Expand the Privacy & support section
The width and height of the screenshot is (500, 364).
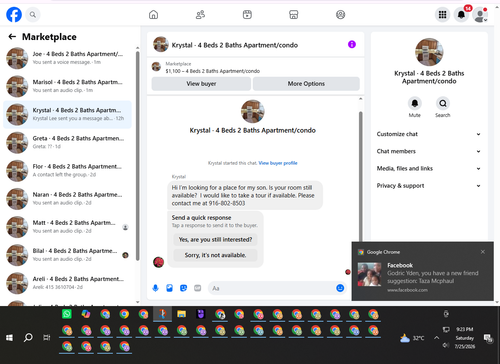coord(429,186)
